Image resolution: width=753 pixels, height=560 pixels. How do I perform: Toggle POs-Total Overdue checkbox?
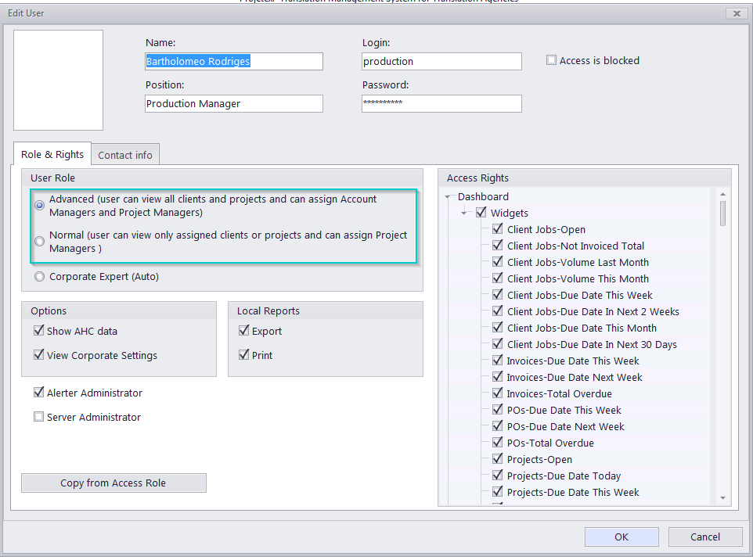[x=498, y=443]
